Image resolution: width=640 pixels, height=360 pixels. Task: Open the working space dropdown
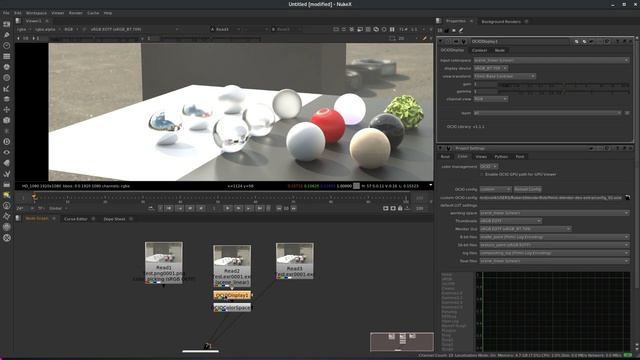[x=554, y=213]
